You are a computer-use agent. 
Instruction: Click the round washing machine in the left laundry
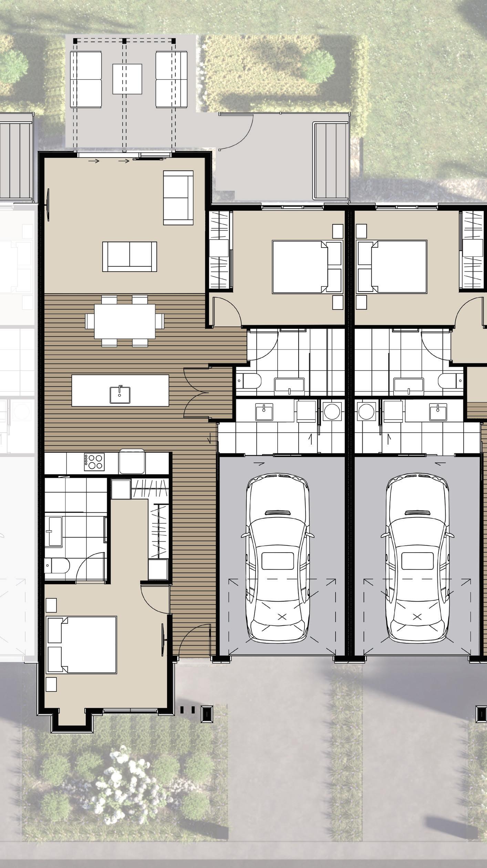point(332,411)
